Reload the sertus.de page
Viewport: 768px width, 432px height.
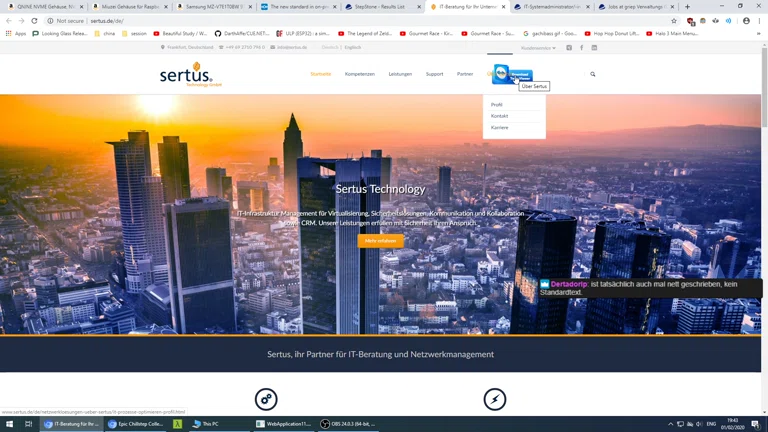pyautogui.click(x=34, y=21)
